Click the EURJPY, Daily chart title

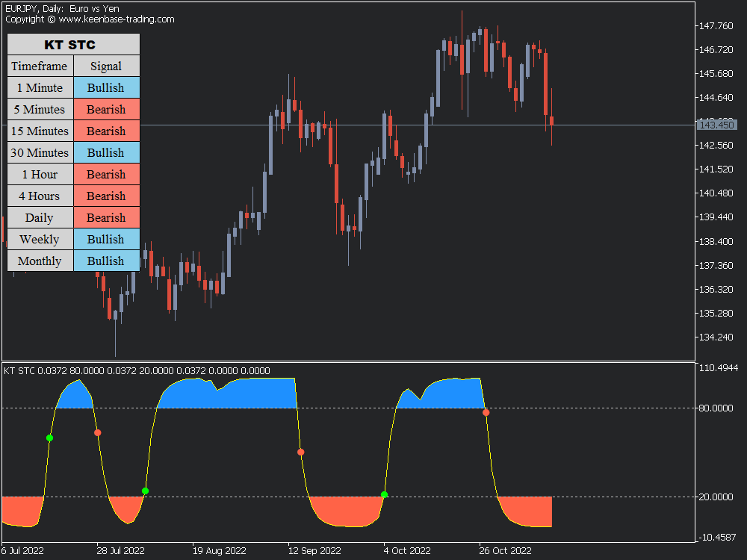[62, 8]
